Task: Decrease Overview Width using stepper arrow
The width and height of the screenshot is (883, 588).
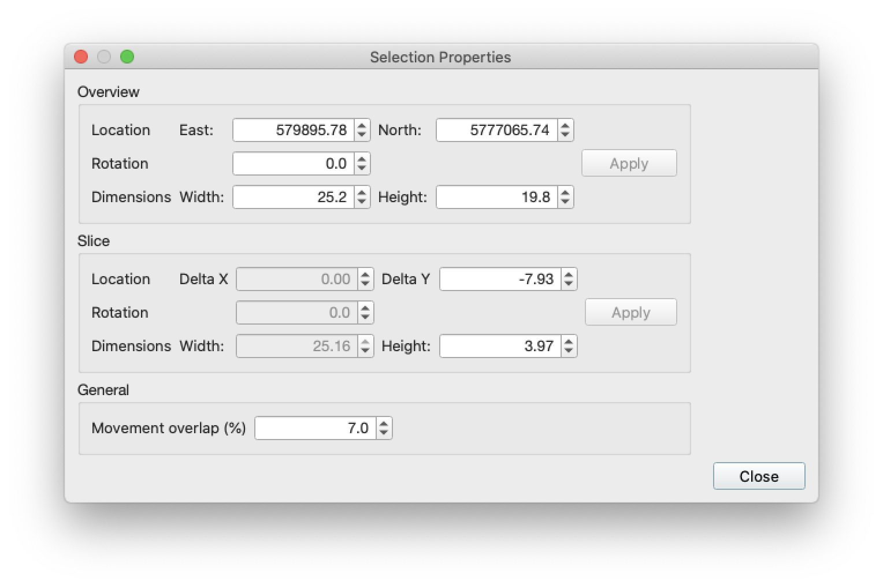Action: 362,202
